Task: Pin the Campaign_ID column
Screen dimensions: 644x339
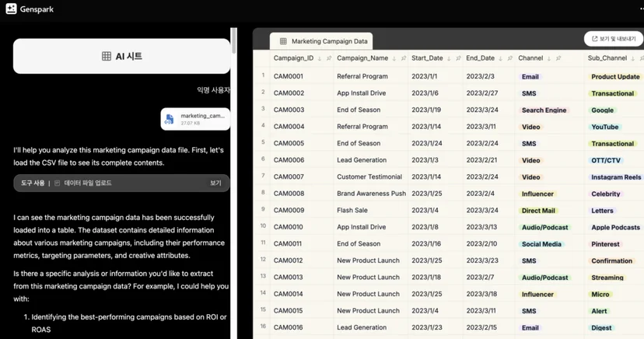Action: click(329, 58)
